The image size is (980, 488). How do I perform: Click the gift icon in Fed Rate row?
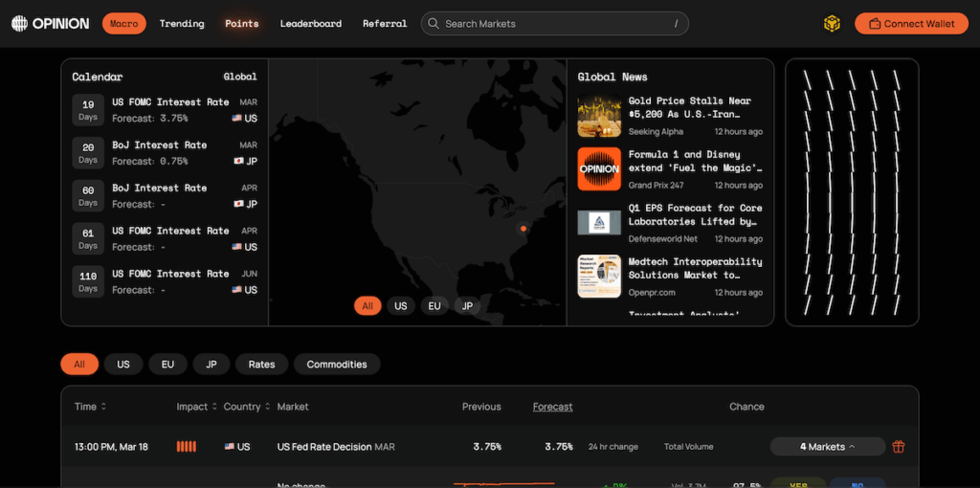pyautogui.click(x=898, y=447)
